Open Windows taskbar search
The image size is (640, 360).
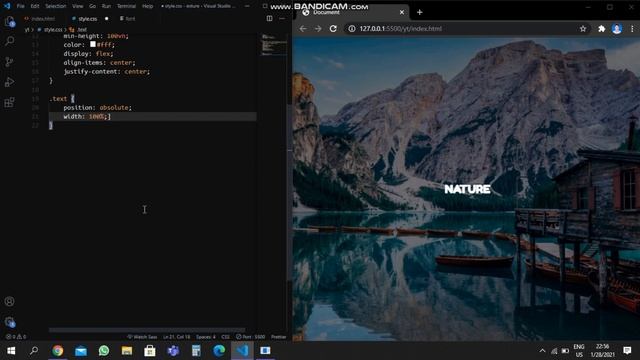click(34, 351)
